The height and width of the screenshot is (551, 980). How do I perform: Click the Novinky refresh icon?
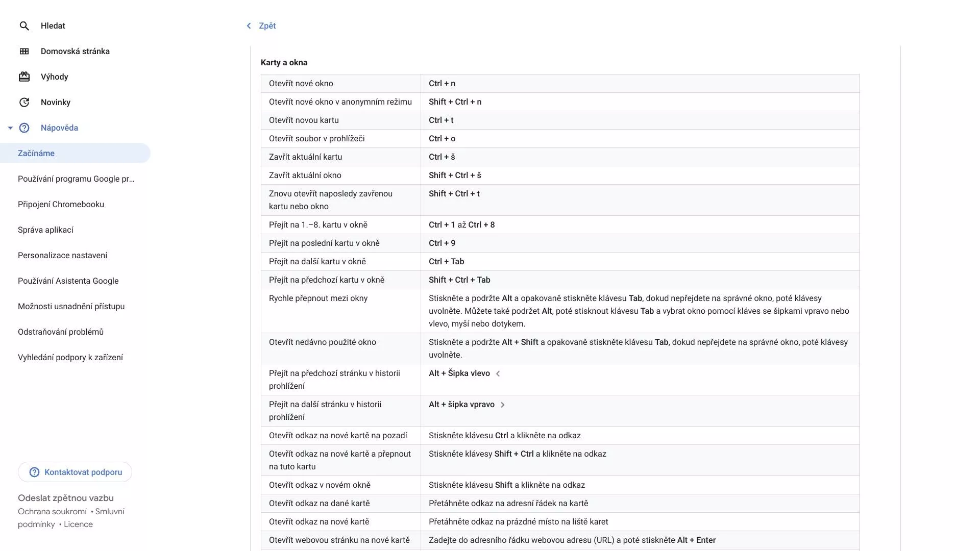(24, 102)
